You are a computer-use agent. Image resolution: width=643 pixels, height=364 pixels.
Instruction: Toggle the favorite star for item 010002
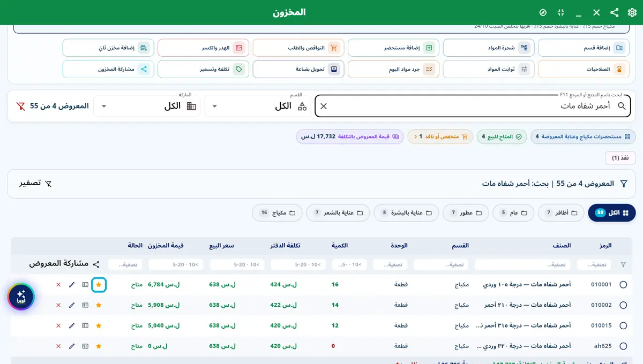click(99, 305)
